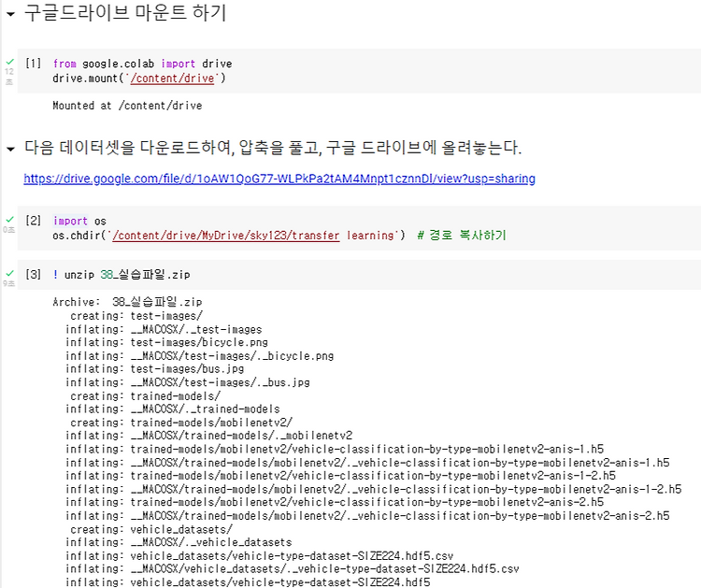Screen dimensions: 701x588
Task: Select output line 'inflating: __MACOSX/test-images/._bus.jpg'
Action: click(x=188, y=382)
